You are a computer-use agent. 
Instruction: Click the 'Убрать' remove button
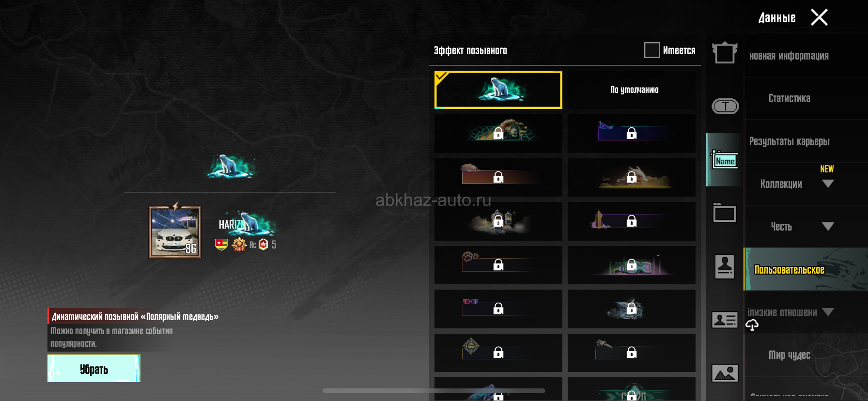click(x=94, y=369)
